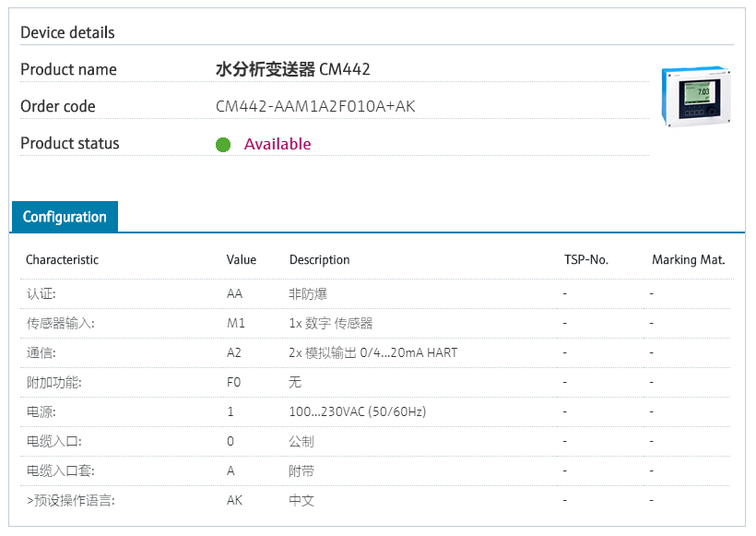Click the 通信 A2 value cell
The image size is (756, 536).
[234, 352]
